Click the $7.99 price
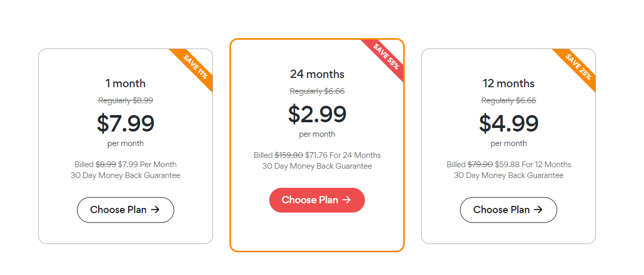Screen dimensions: 644x275 126,123
